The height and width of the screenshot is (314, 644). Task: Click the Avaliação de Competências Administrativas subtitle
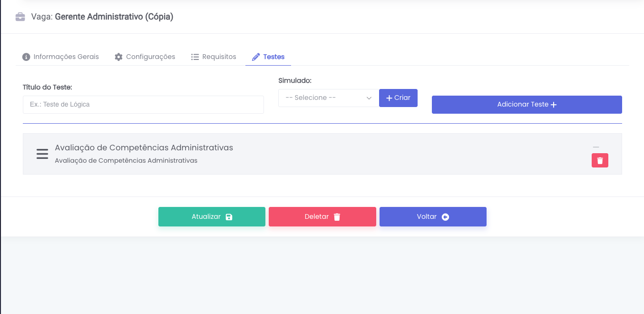pos(126,161)
